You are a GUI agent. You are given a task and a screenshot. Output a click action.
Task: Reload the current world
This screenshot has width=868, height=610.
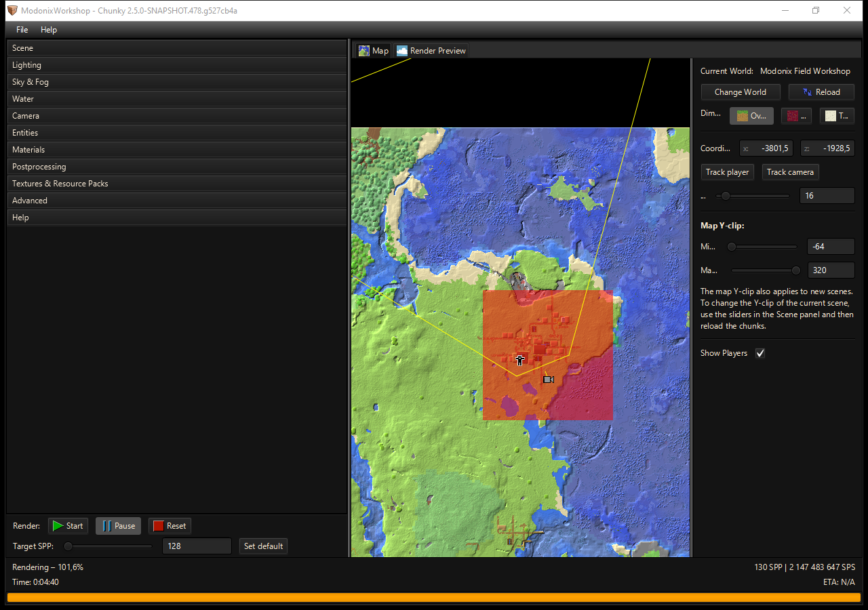821,92
